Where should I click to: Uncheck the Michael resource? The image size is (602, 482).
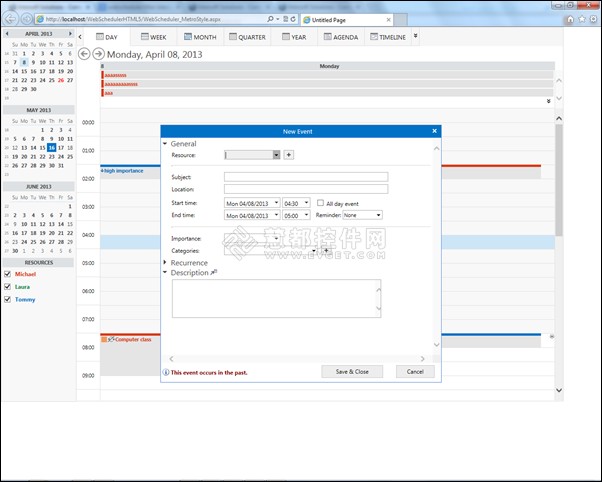(7, 274)
